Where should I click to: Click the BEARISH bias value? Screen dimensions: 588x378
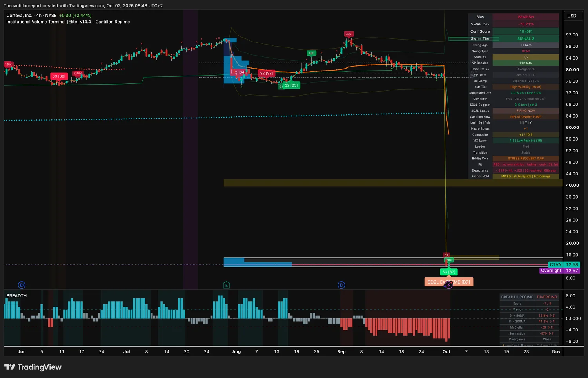point(526,17)
